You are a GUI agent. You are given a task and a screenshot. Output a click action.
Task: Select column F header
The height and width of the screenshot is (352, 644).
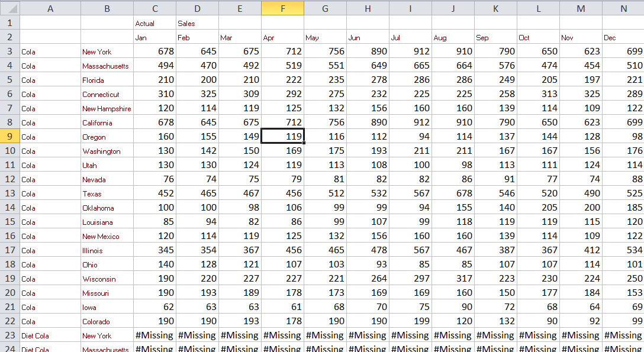click(x=282, y=8)
